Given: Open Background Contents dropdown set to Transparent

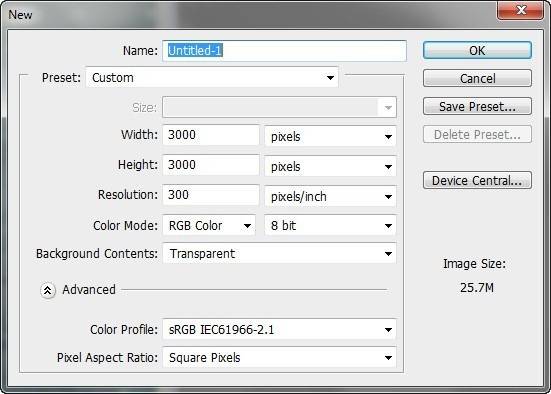Looking at the screenshot, I should pos(279,253).
